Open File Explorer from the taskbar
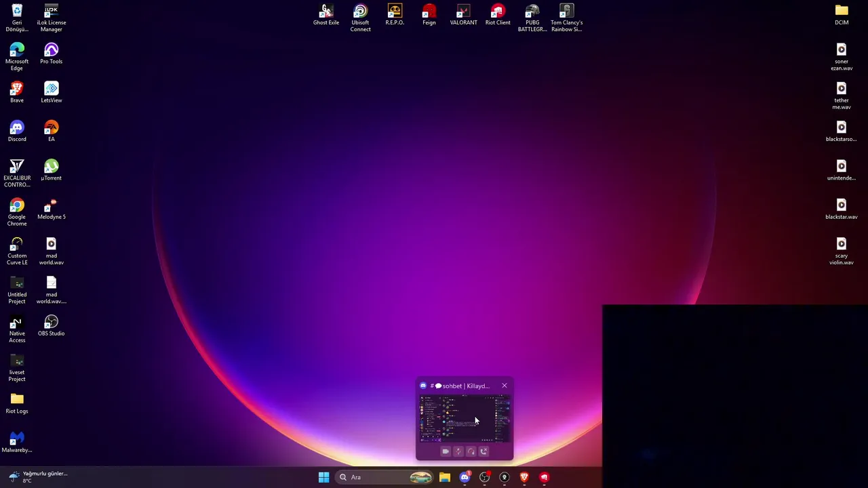The image size is (868, 488). [445, 477]
